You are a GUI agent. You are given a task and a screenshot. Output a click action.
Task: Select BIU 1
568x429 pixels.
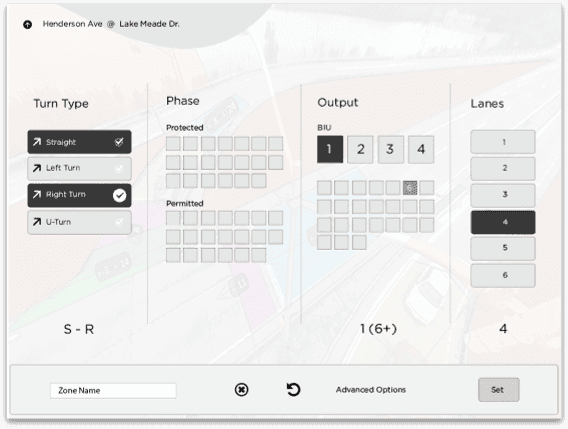point(330,149)
